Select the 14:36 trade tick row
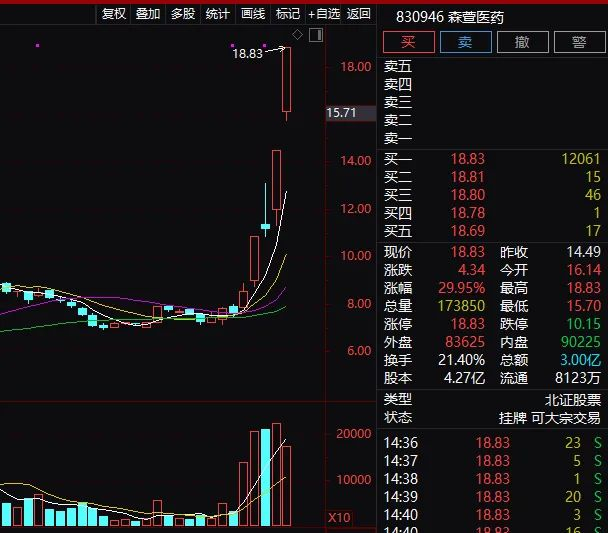Viewport: 608px width, 533px height. [x=492, y=443]
